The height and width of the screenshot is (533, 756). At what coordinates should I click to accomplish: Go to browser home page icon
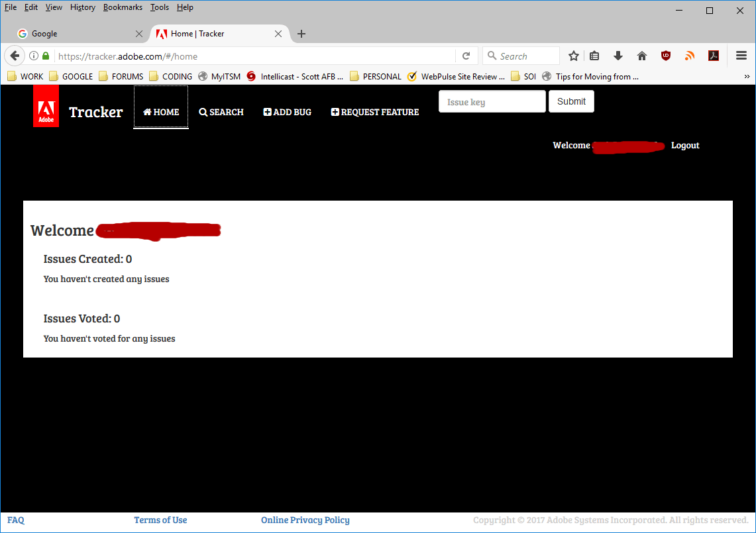click(x=642, y=56)
